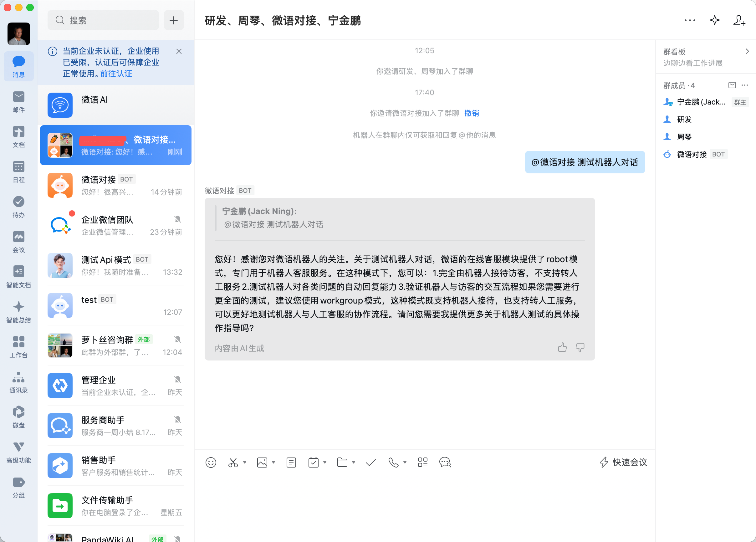
Task: Expand the screenshot options dropdown arrow
Action: tap(245, 462)
